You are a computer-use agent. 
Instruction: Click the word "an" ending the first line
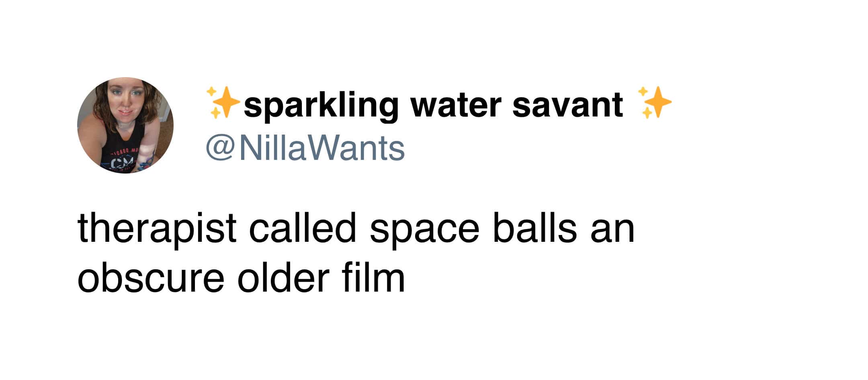click(612, 230)
